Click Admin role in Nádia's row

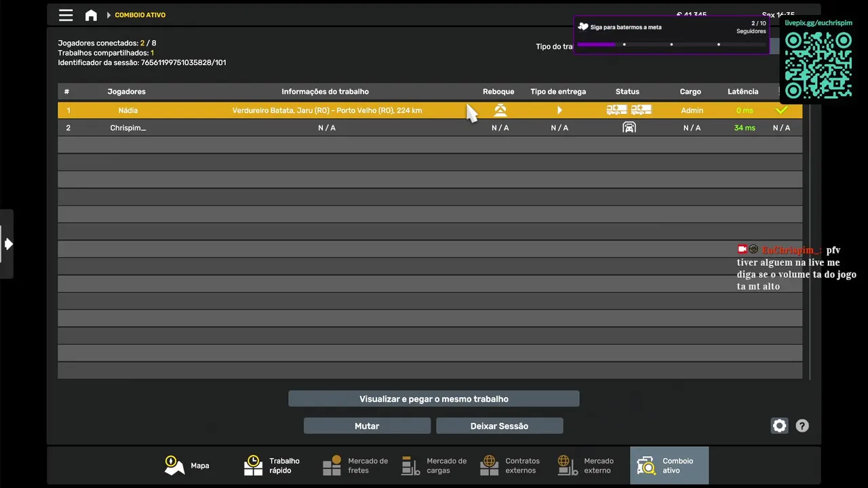[x=692, y=110]
